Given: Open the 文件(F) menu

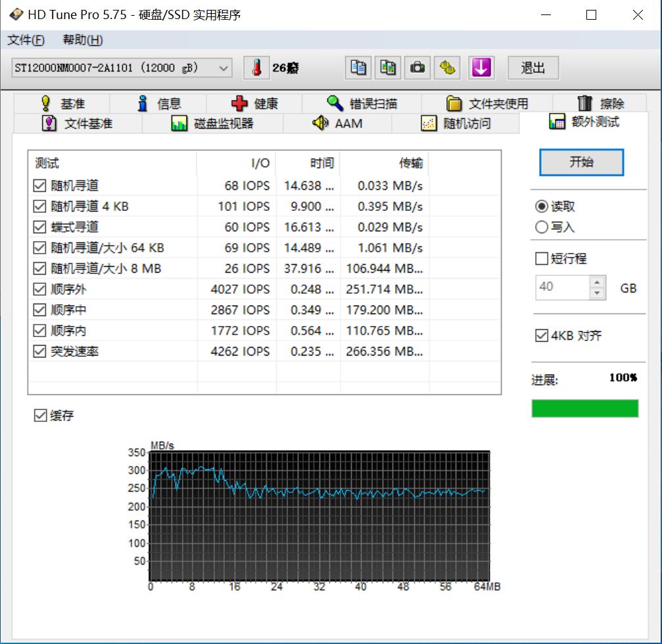Looking at the screenshot, I should [x=24, y=40].
